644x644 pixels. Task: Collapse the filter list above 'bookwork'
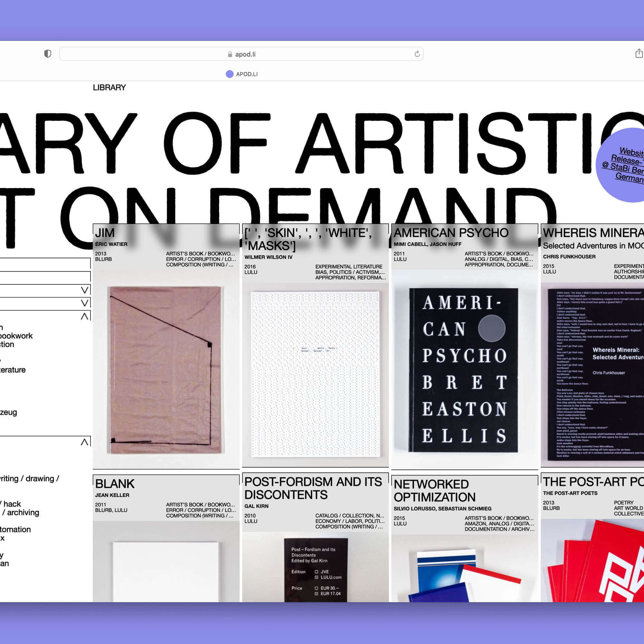(84, 316)
